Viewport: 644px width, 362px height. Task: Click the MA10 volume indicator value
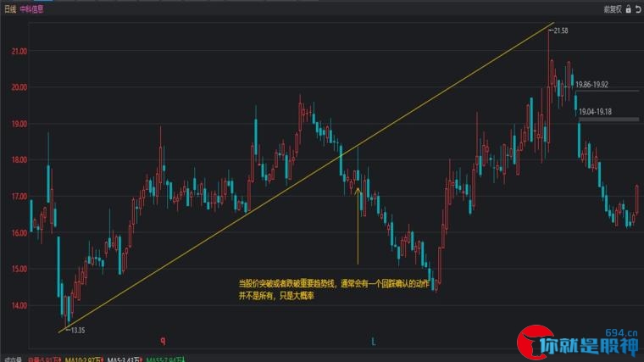tap(84, 359)
